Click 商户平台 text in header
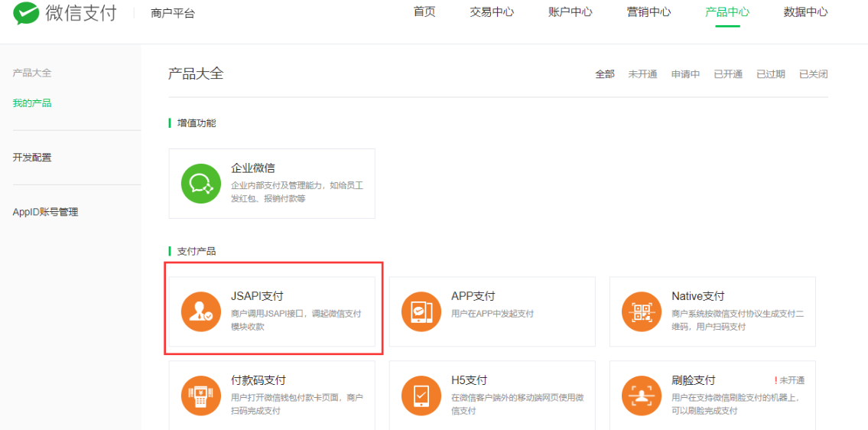868x430 pixels. pyautogui.click(x=173, y=14)
